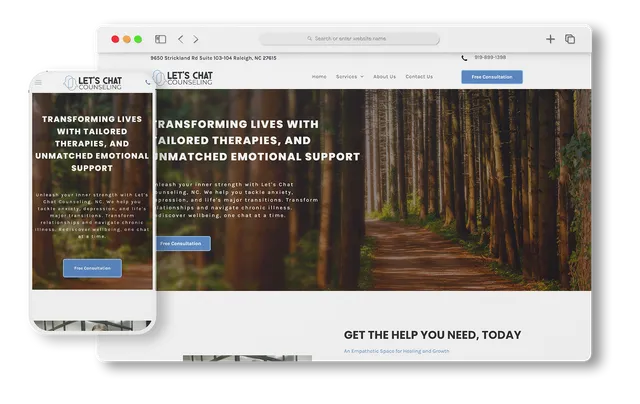The width and height of the screenshot is (640, 404).
Task: Click 'An Empathetic Space for Healing' subtitle
Action: coord(396,351)
